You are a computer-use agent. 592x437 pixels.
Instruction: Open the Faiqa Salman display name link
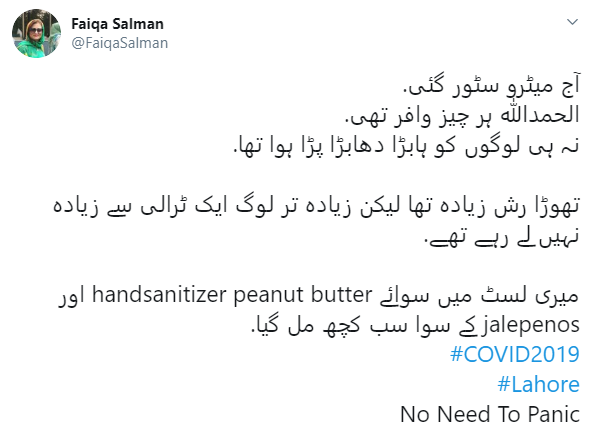click(x=117, y=24)
